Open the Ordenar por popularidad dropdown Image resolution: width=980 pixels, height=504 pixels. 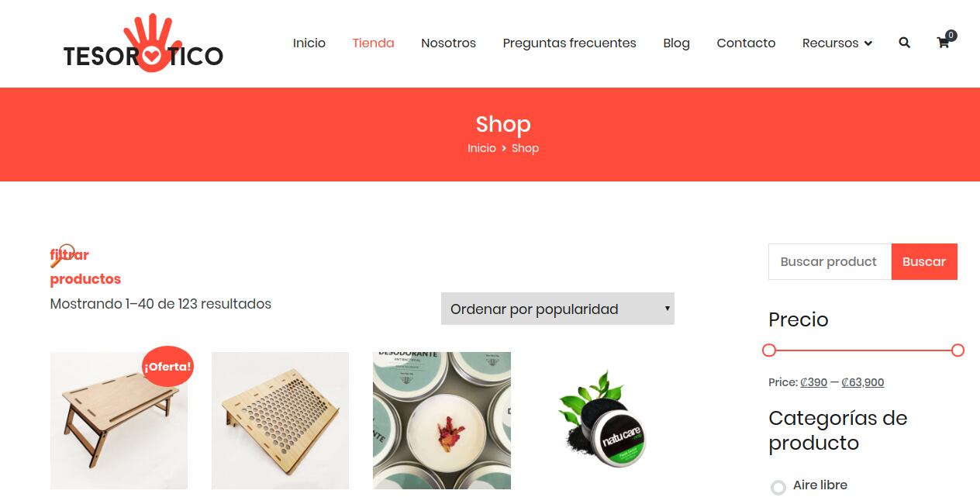(x=557, y=309)
